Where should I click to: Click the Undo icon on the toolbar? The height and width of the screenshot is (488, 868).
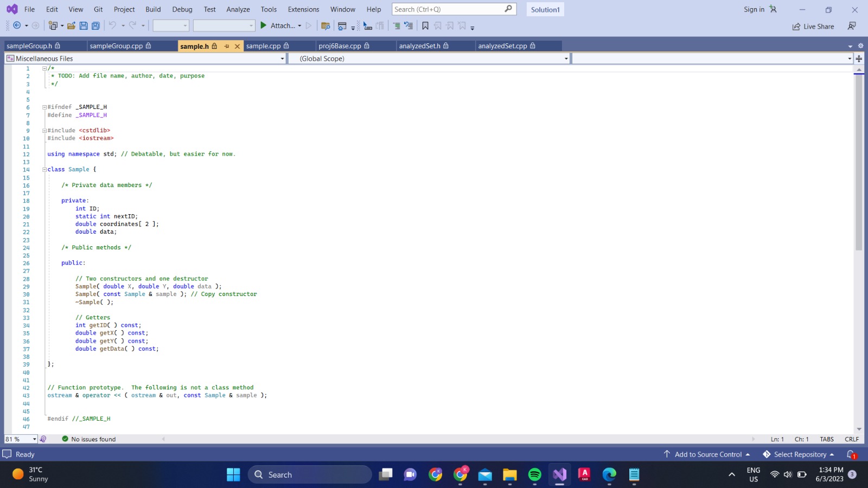click(112, 25)
